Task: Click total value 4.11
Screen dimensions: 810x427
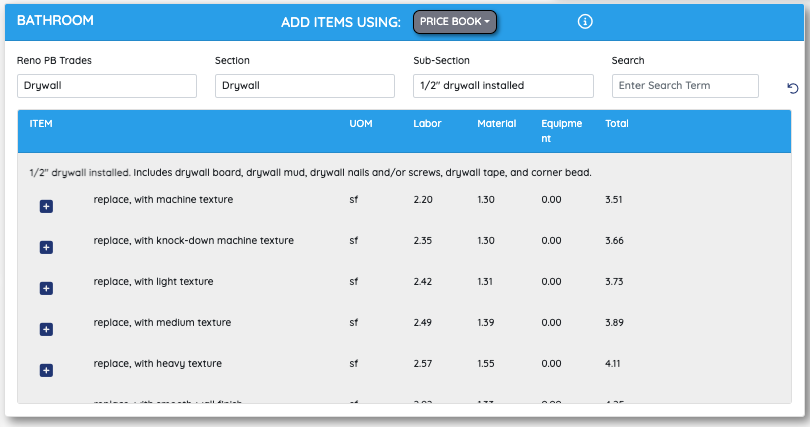Action: pos(613,363)
